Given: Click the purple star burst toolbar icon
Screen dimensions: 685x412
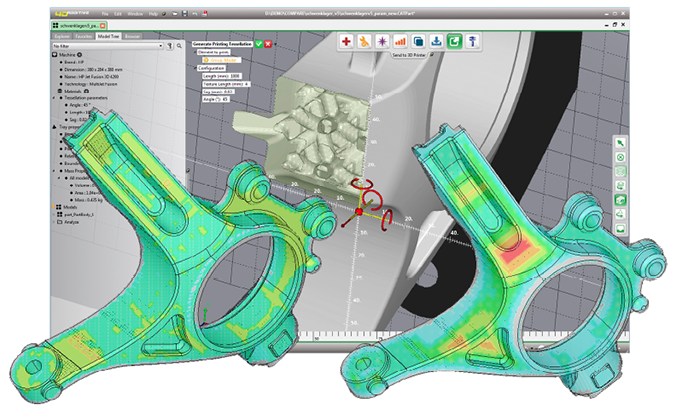Looking at the screenshot, I should coord(384,41).
